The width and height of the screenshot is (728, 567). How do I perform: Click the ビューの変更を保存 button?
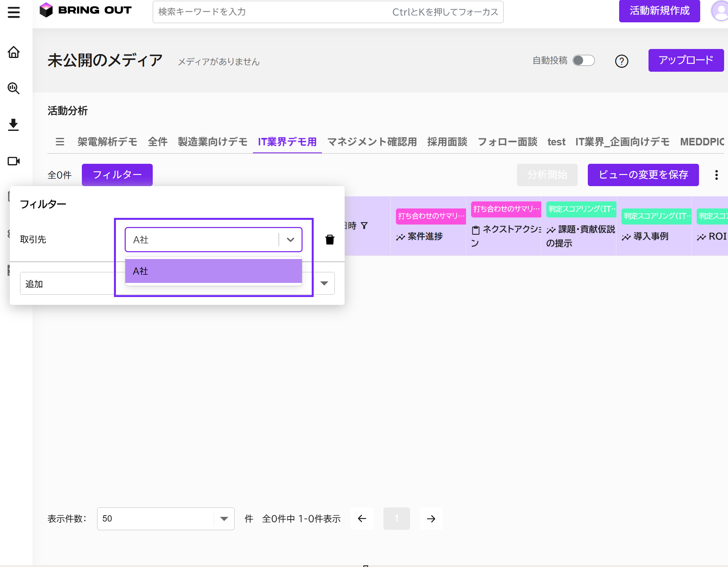point(643,175)
